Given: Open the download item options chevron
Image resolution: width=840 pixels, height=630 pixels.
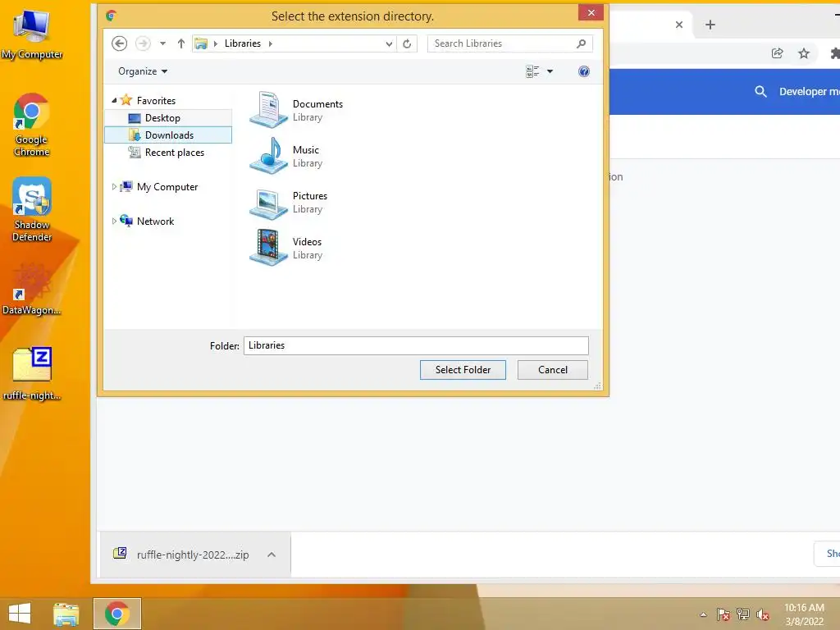Looking at the screenshot, I should tap(272, 555).
